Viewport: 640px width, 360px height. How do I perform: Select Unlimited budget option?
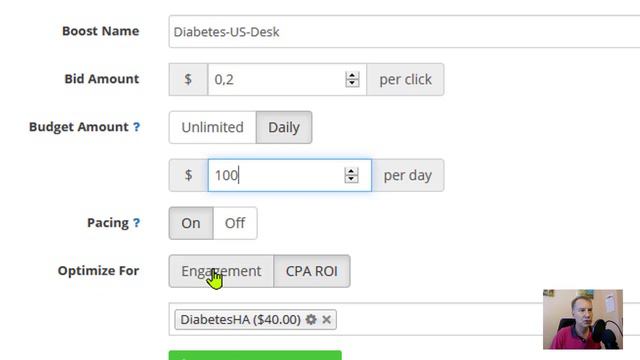(x=212, y=127)
